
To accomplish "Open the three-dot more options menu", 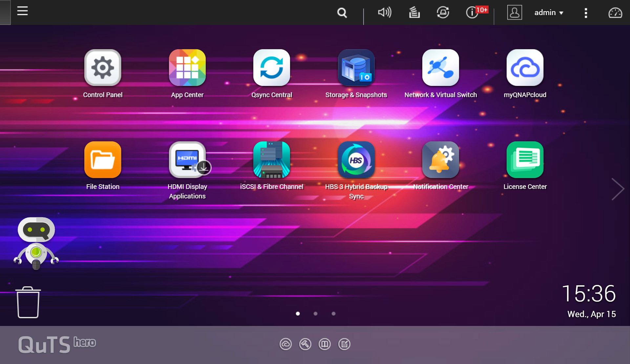I will click(x=586, y=13).
